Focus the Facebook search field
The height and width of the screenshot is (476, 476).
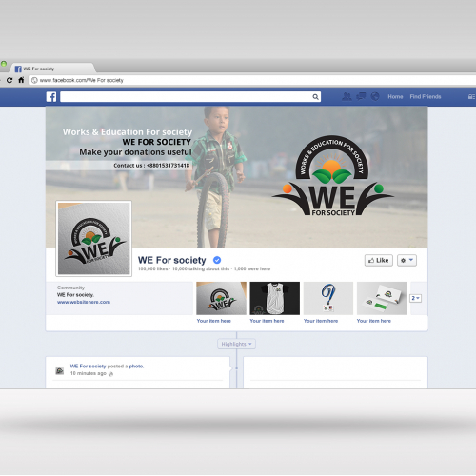coord(190,97)
